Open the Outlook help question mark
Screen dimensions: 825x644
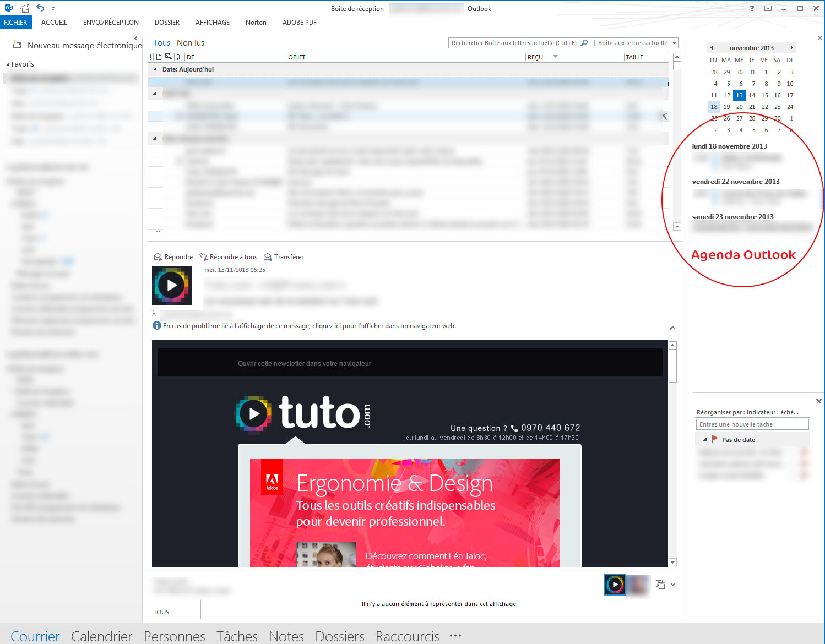point(752,8)
